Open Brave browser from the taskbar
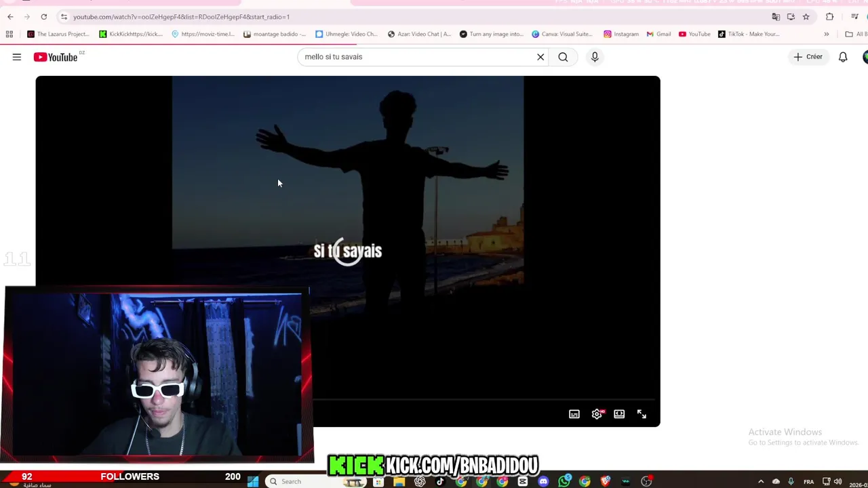868x488 pixels. click(606, 481)
